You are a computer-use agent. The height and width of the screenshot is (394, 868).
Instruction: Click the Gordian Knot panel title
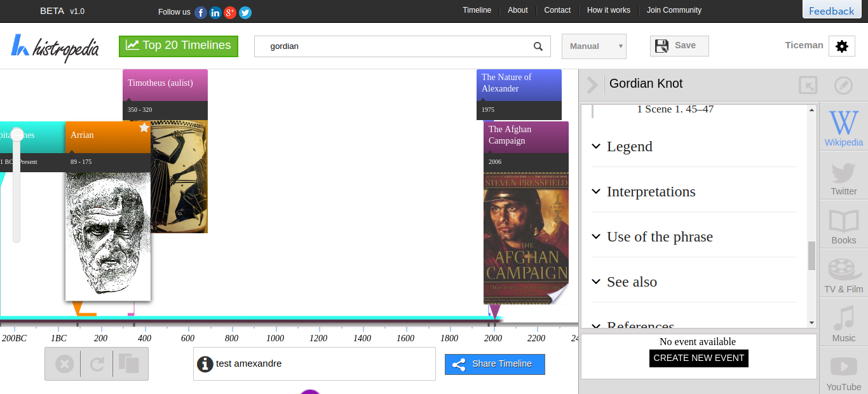646,84
